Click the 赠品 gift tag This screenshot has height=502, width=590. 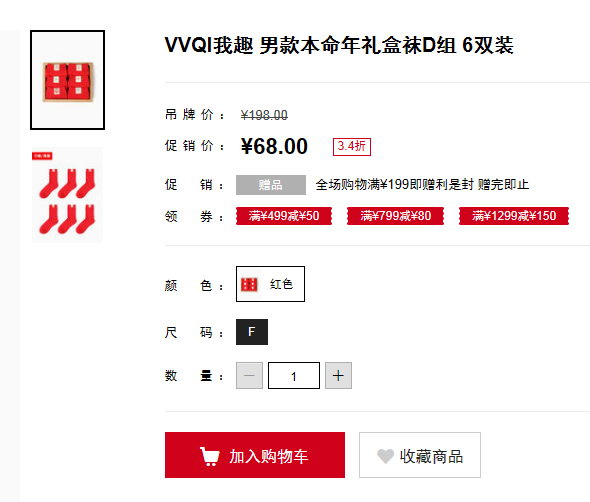pos(271,185)
